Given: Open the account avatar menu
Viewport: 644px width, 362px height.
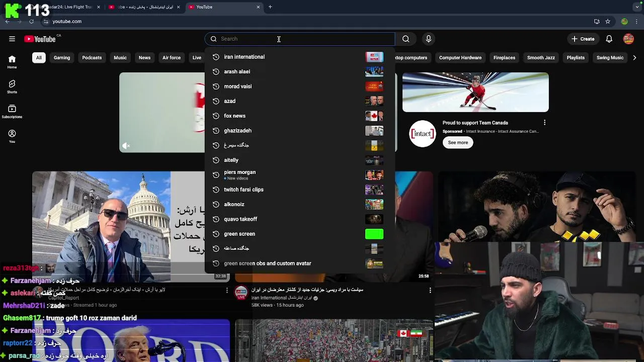Looking at the screenshot, I should 628,39.
